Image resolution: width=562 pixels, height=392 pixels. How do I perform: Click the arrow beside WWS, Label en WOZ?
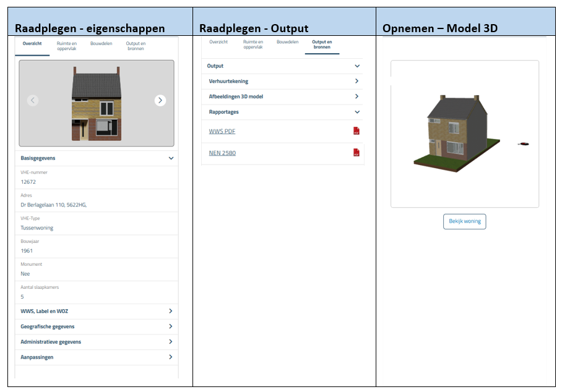pyautogui.click(x=172, y=311)
